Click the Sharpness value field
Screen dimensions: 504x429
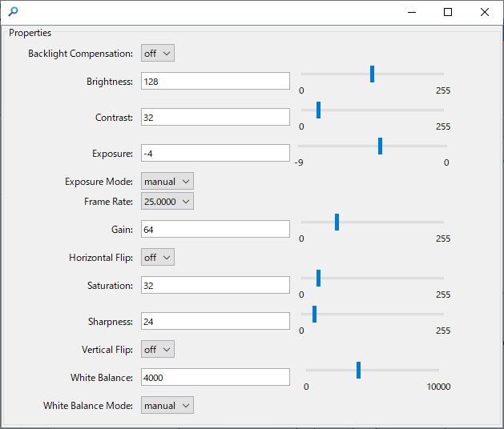point(216,321)
